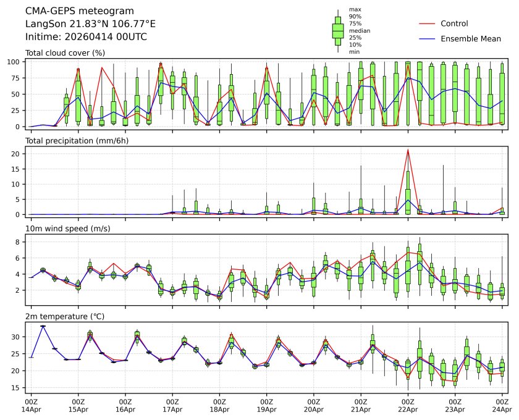Click the LangSon coordinates text

point(90,24)
